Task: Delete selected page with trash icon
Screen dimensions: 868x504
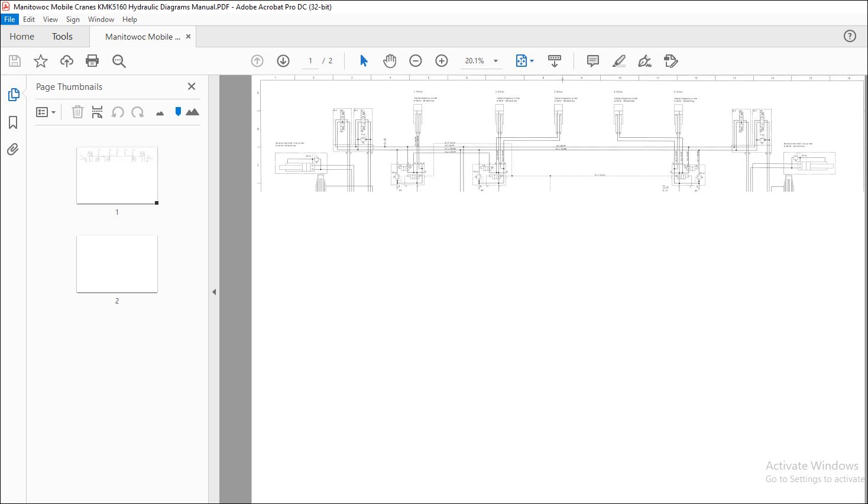Action: pos(77,112)
